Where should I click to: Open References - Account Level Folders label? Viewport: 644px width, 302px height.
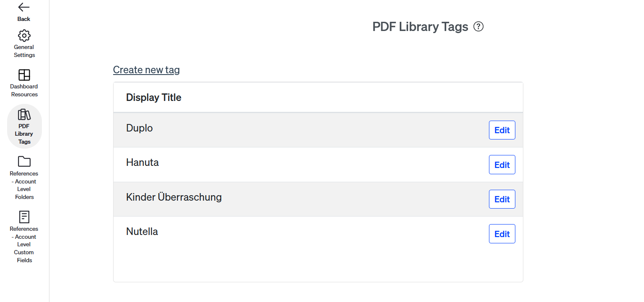coord(24,185)
